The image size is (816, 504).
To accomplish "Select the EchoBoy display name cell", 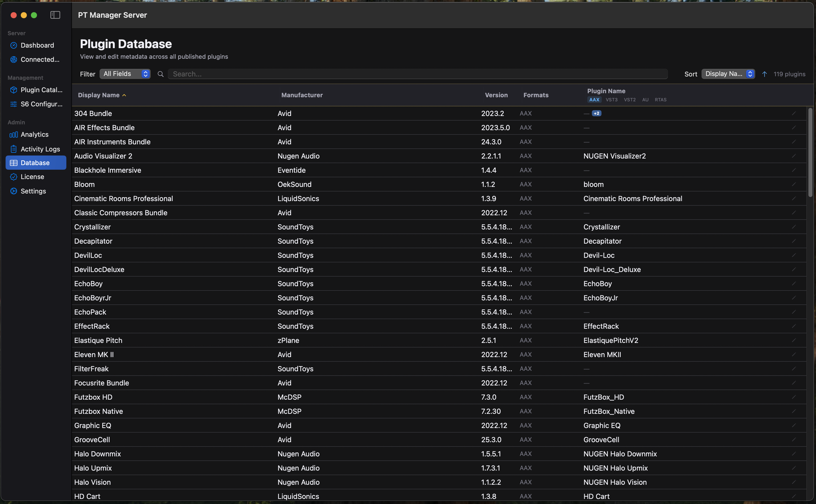I will tap(88, 284).
